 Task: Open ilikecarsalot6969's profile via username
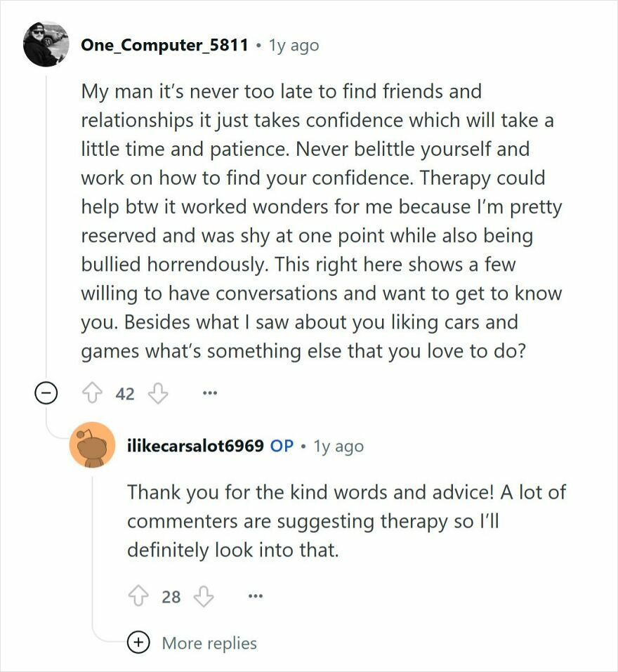pyautogui.click(x=195, y=445)
